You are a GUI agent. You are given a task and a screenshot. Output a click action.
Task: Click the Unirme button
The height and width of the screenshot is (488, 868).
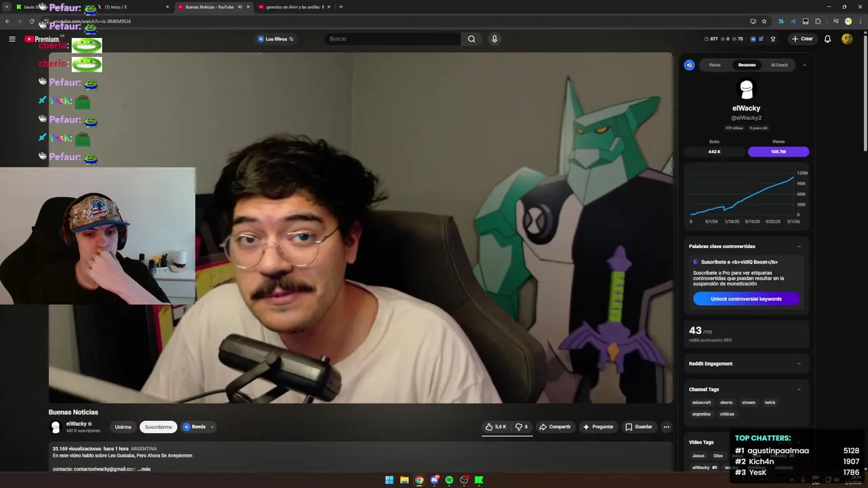pos(123,427)
